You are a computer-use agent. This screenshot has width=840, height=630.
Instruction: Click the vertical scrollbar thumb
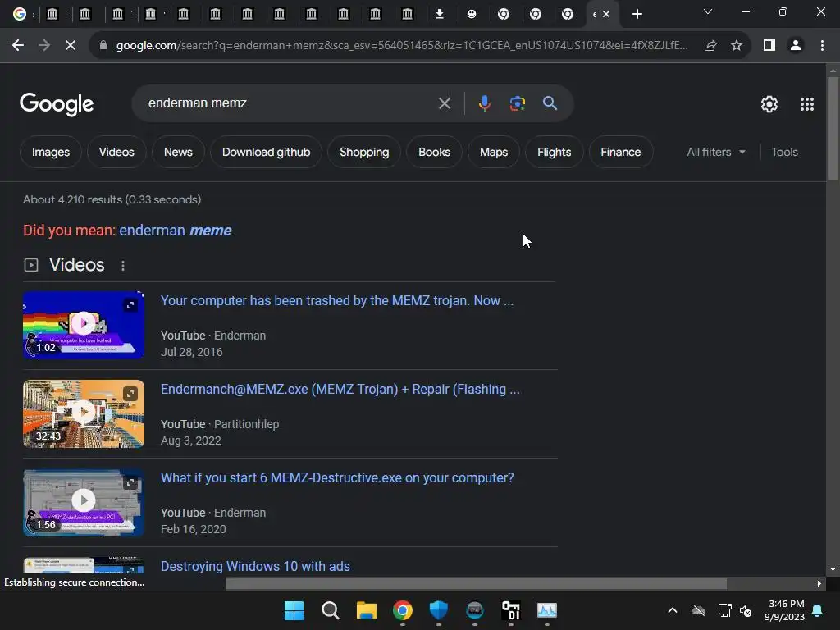(833, 129)
